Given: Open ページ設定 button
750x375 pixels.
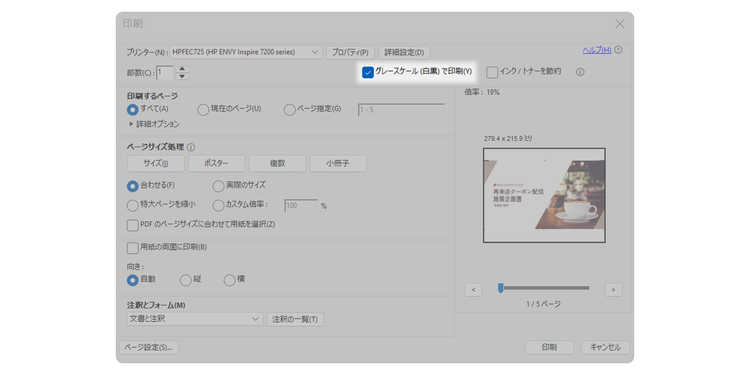Looking at the screenshot, I should (x=149, y=348).
